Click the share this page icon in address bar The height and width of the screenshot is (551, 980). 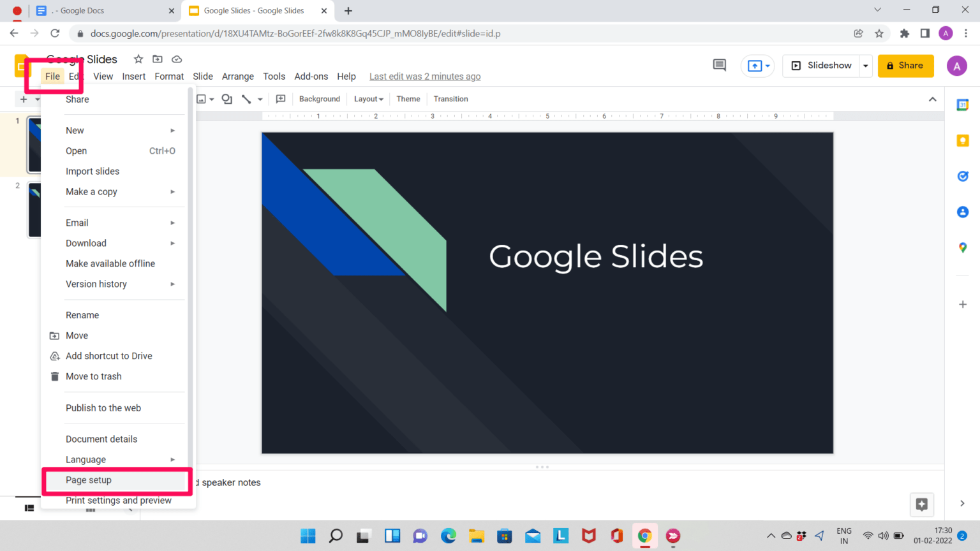click(x=859, y=33)
